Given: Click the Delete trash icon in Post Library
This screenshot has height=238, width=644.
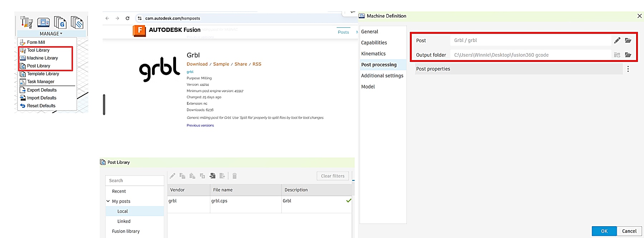Looking at the screenshot, I should coord(235,176).
